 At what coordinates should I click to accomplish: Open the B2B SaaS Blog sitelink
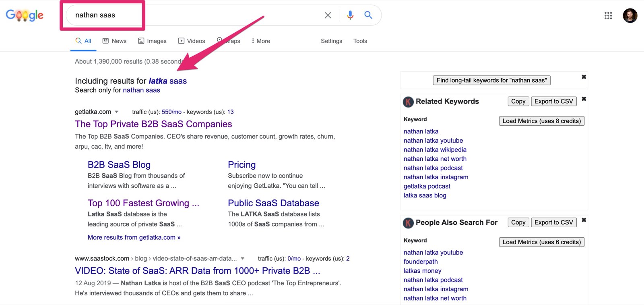tap(119, 165)
